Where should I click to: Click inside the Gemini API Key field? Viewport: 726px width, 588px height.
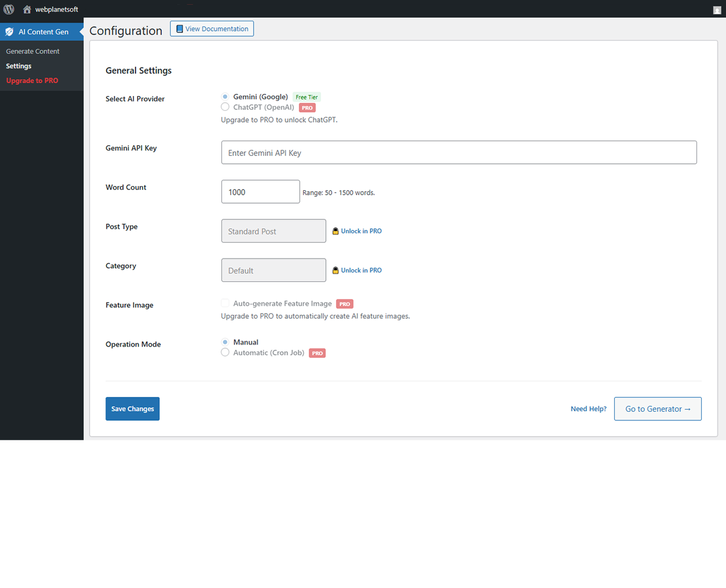click(459, 152)
